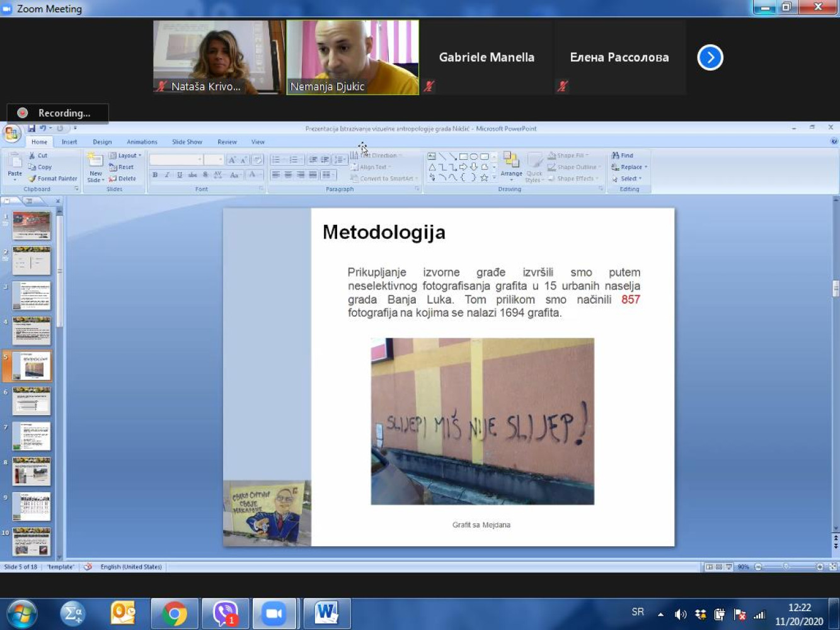Click the Find icon in Editing group
This screenshot has height=630, width=840.
click(622, 156)
